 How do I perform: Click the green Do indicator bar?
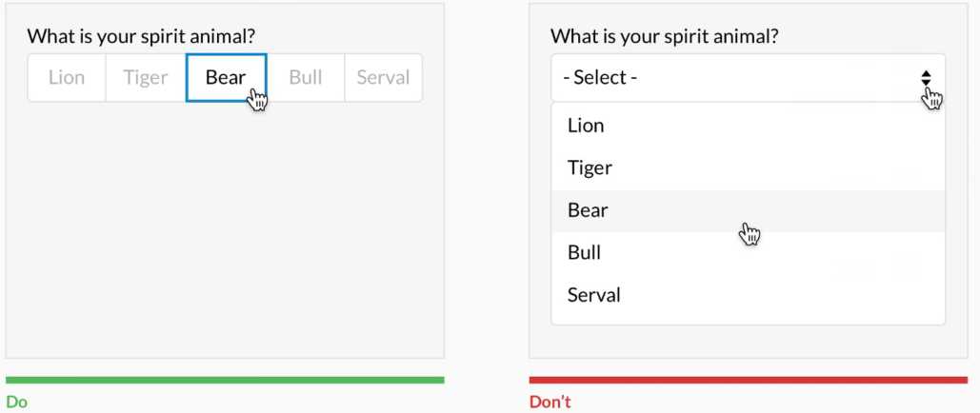225,380
